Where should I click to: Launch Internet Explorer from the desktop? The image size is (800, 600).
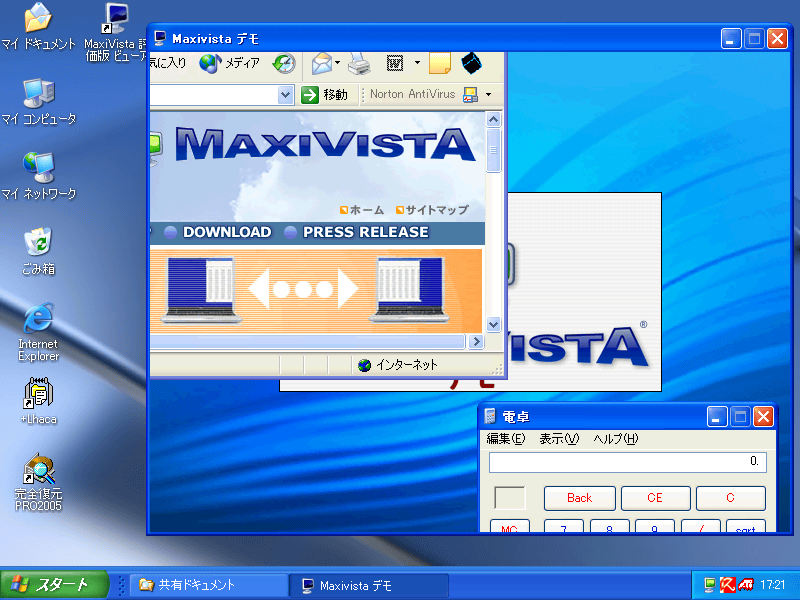38,332
